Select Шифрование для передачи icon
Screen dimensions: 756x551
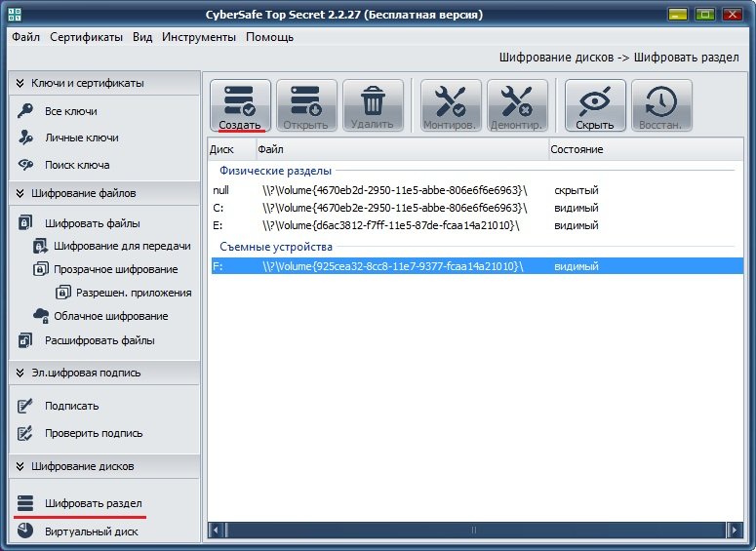point(41,246)
